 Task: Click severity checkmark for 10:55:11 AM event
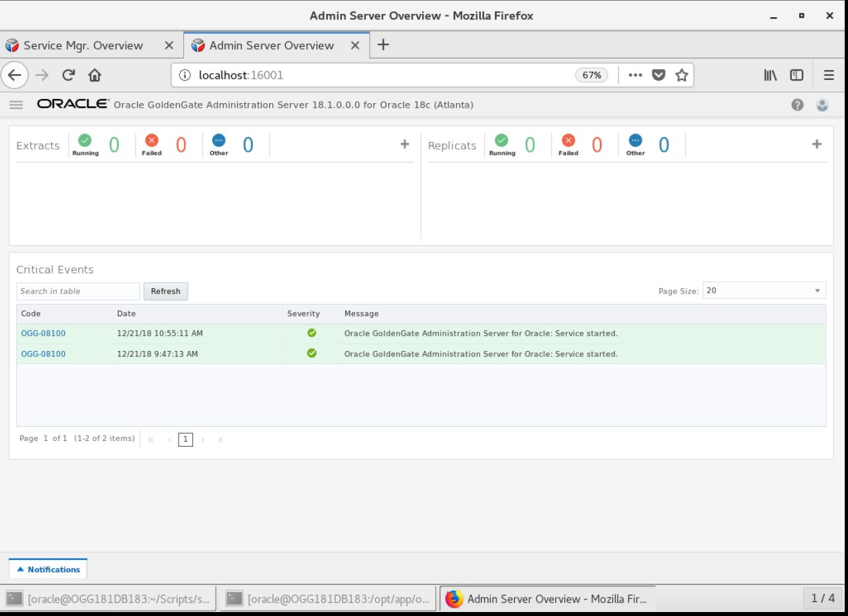click(312, 333)
